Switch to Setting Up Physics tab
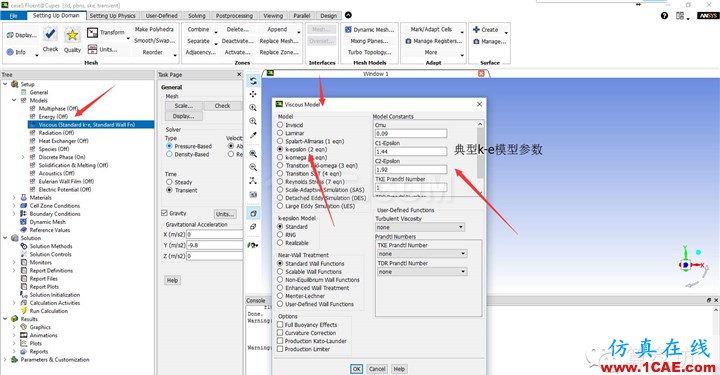Screen dimensions: 720x375 coord(112,16)
